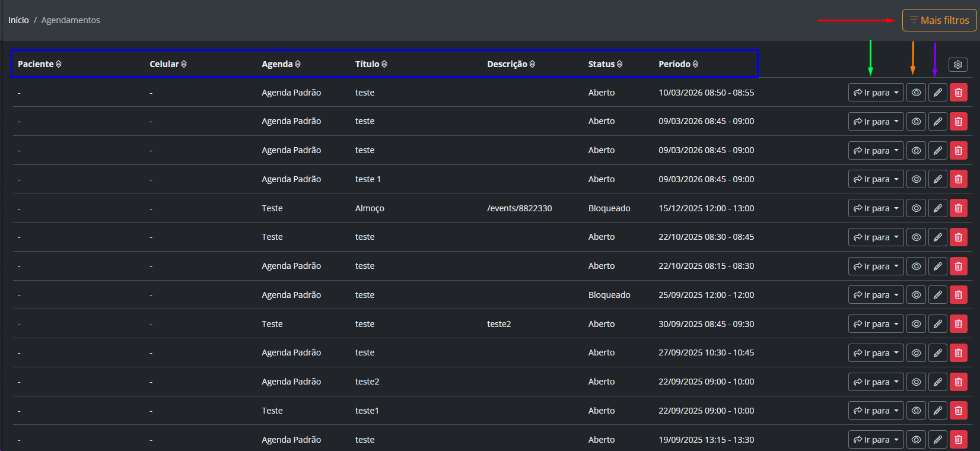
Task: View the teste1 appointment
Action: [916, 411]
